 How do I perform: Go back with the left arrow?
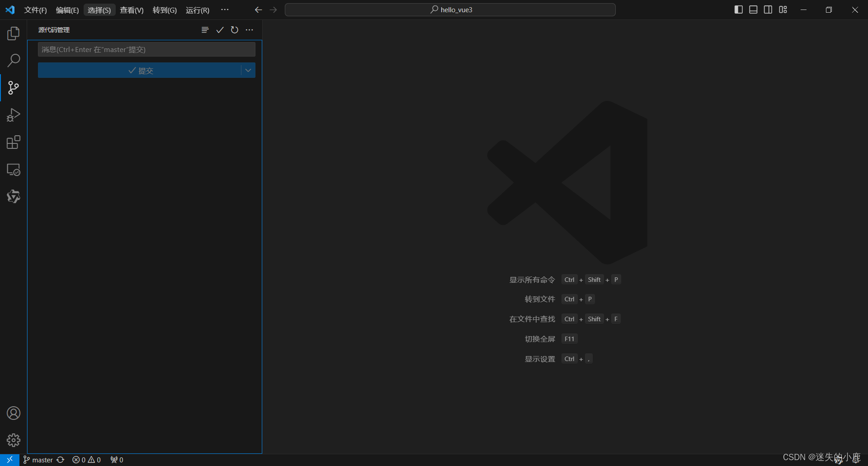pyautogui.click(x=258, y=10)
